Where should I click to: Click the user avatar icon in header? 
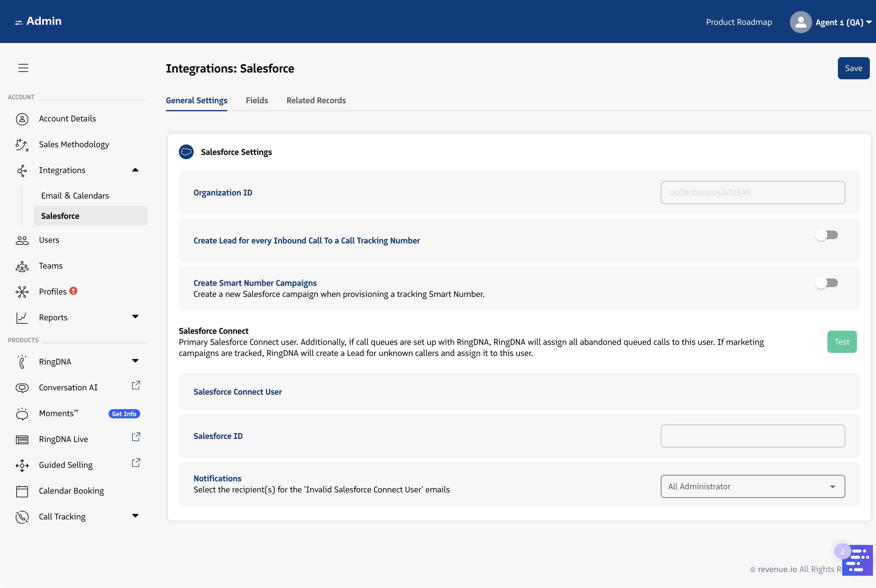[800, 22]
